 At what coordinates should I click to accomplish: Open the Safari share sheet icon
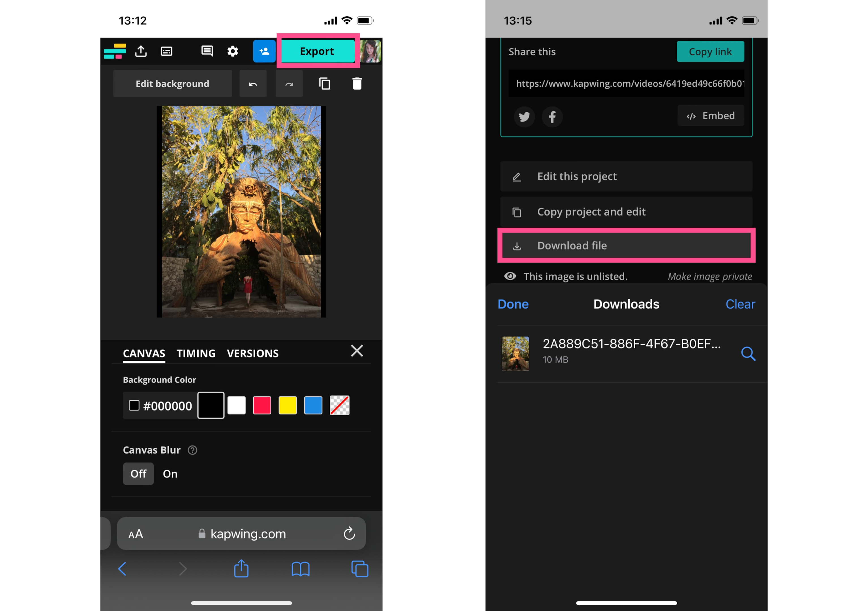241,568
